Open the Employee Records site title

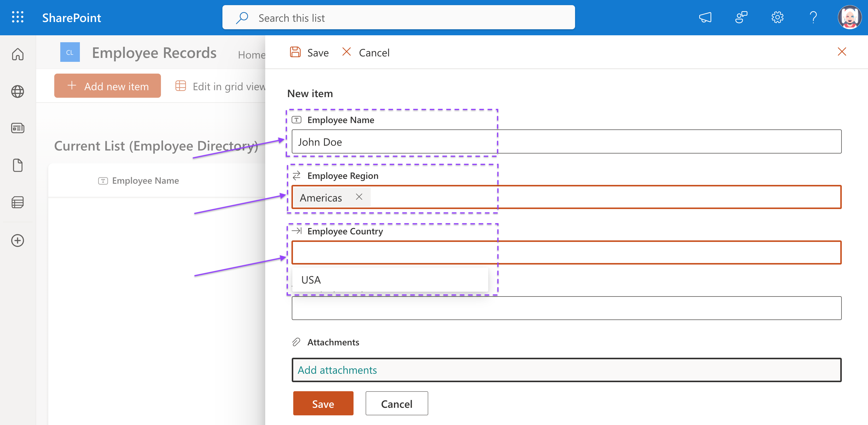tap(154, 53)
